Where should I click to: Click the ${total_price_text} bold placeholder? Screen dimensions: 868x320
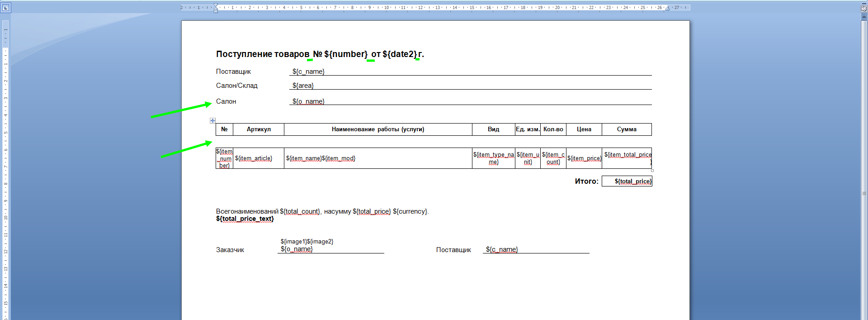[245, 219]
